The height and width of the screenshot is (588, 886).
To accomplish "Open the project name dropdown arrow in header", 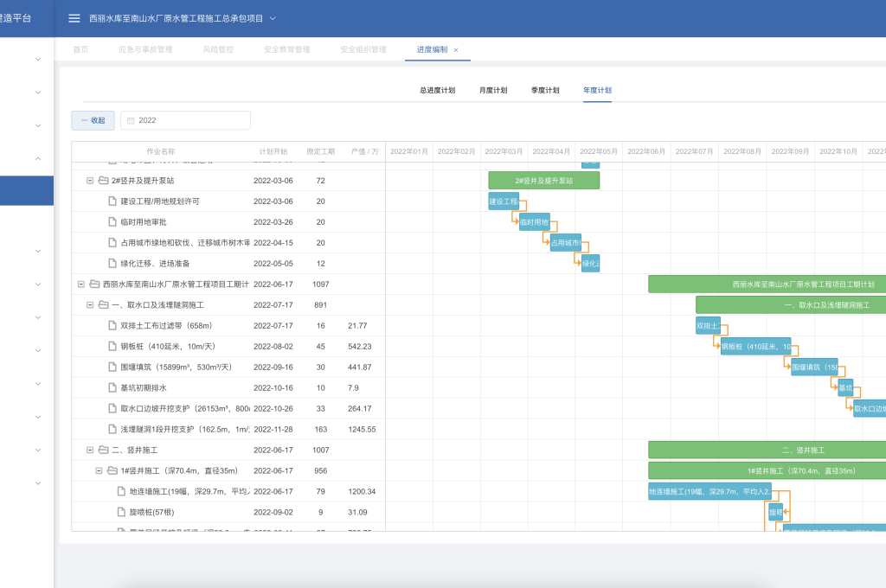I will [x=273, y=18].
